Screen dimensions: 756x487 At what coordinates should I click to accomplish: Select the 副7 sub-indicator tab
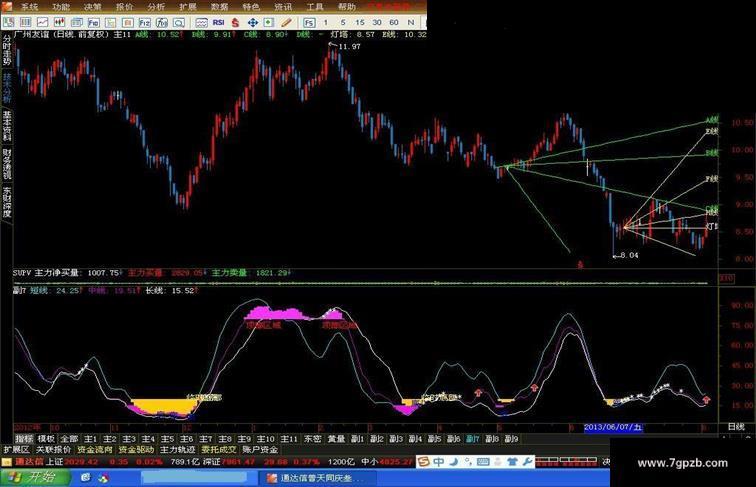[x=473, y=439]
